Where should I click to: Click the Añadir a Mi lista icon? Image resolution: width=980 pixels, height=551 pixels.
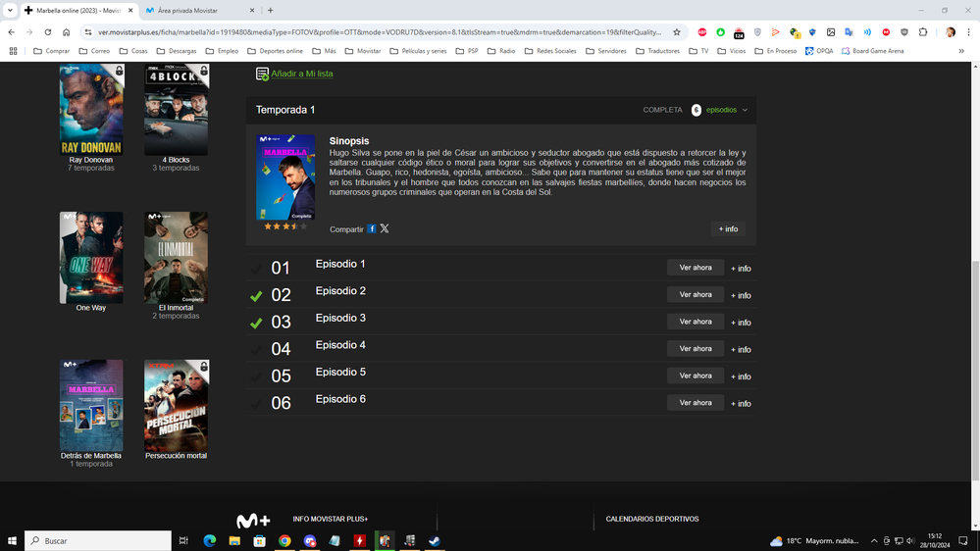pos(262,74)
